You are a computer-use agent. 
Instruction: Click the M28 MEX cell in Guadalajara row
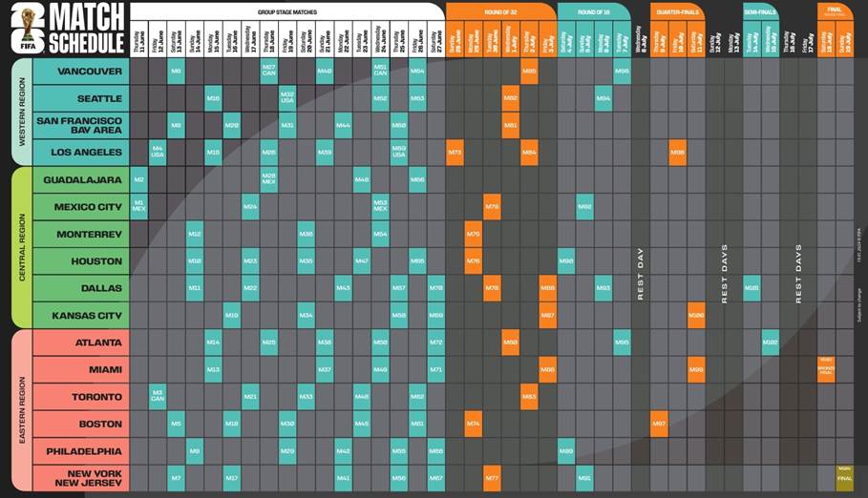point(269,179)
